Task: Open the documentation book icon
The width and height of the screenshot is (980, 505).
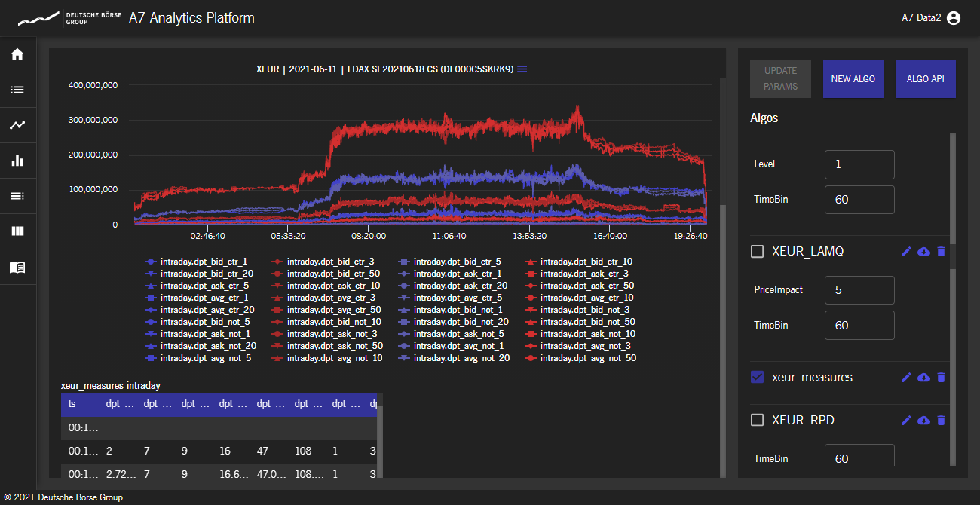Action: [17, 267]
